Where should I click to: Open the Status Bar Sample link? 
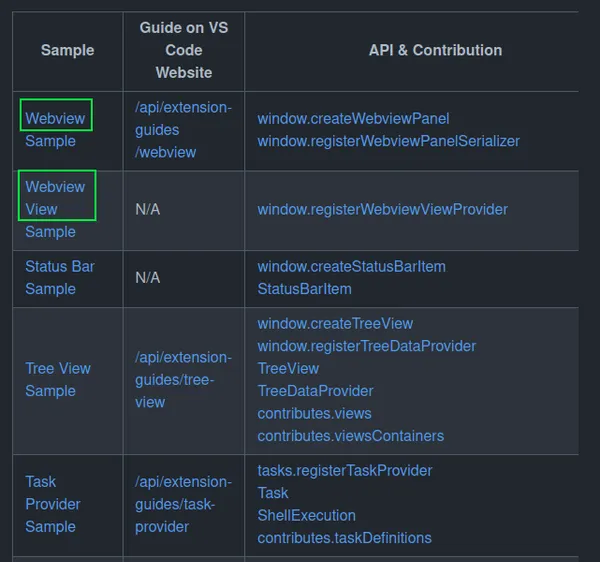(60, 278)
